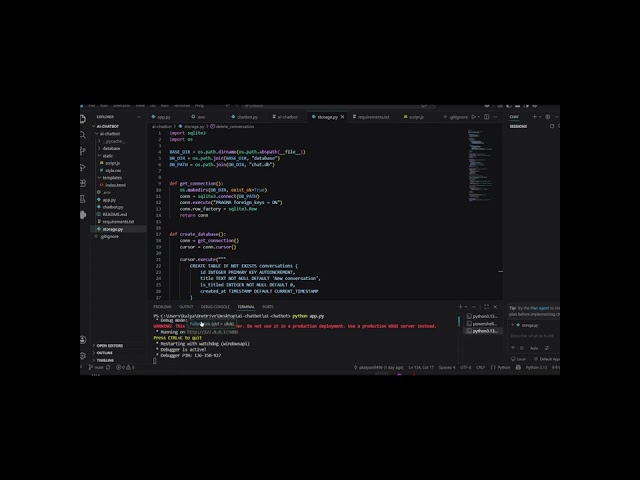Open the Python extension icon in the activity bar

click(x=83, y=215)
